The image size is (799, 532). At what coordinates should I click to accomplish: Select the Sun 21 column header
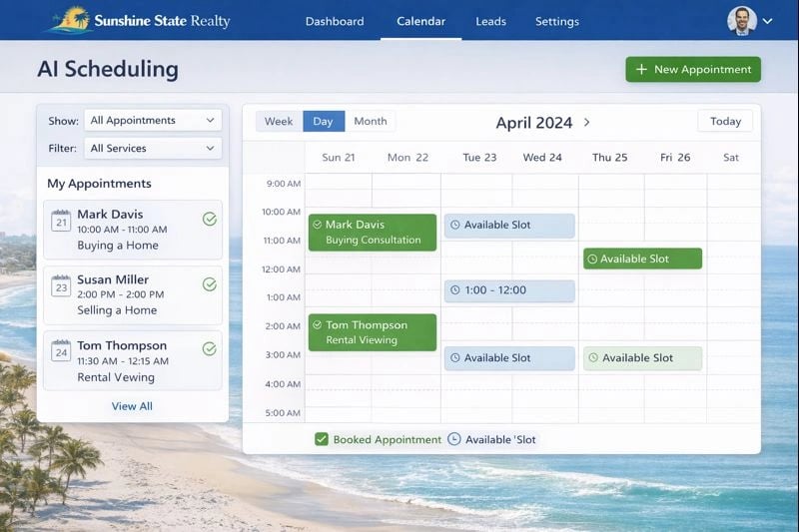click(339, 158)
